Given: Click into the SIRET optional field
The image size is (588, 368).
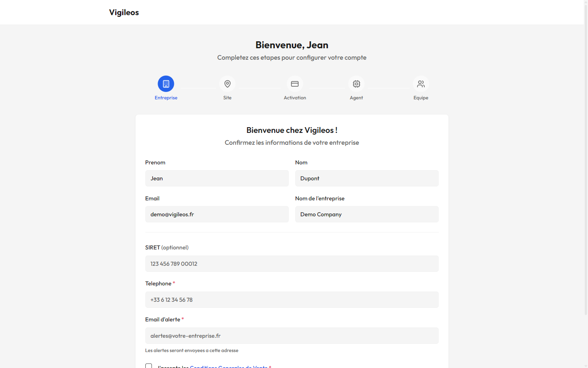Looking at the screenshot, I should (x=292, y=264).
